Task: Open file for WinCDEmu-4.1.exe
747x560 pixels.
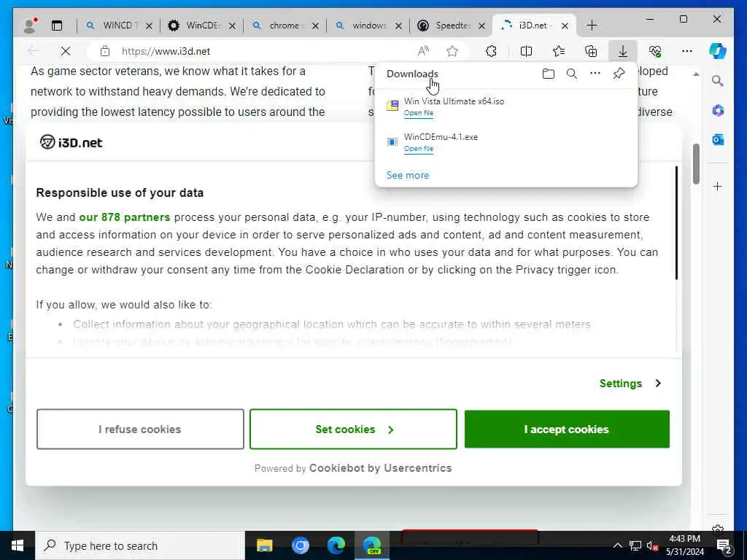Action: pyautogui.click(x=418, y=149)
